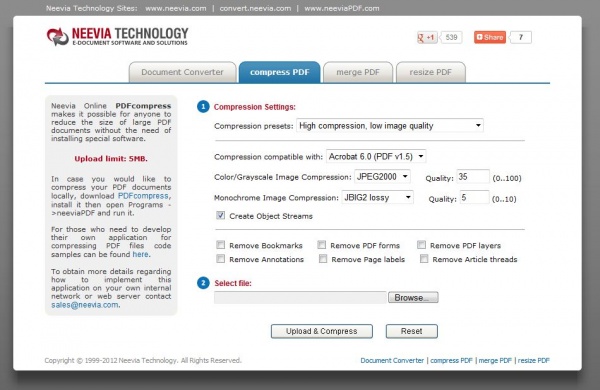Viewport: 600px width, 390px height.
Task: Click the Google +1 button
Action: [427, 38]
